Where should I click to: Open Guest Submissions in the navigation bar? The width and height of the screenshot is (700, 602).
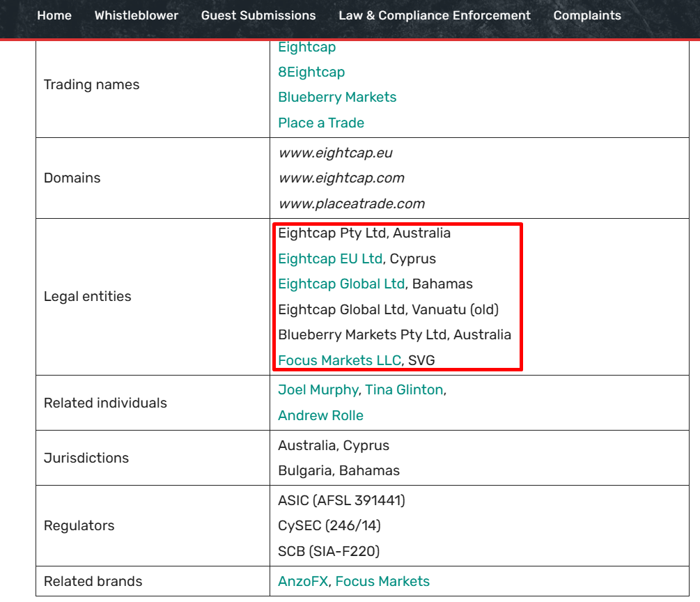pos(258,15)
